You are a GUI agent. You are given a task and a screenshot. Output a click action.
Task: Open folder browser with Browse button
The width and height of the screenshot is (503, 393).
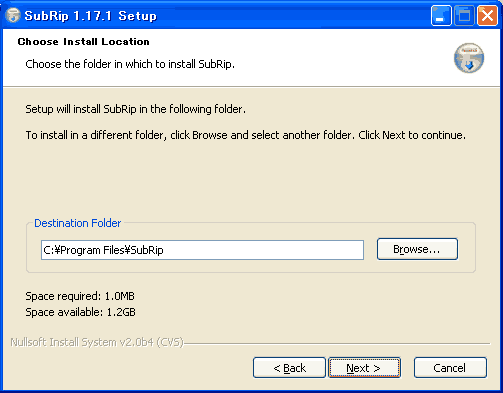(417, 249)
